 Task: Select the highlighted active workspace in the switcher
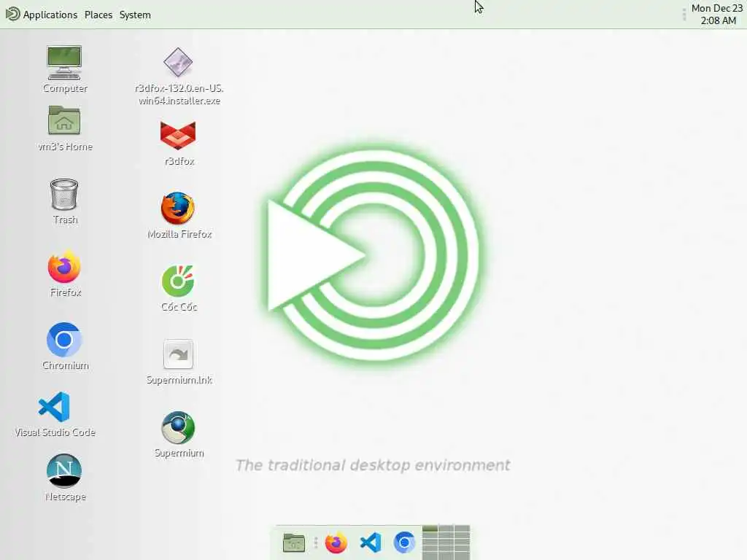point(430,529)
